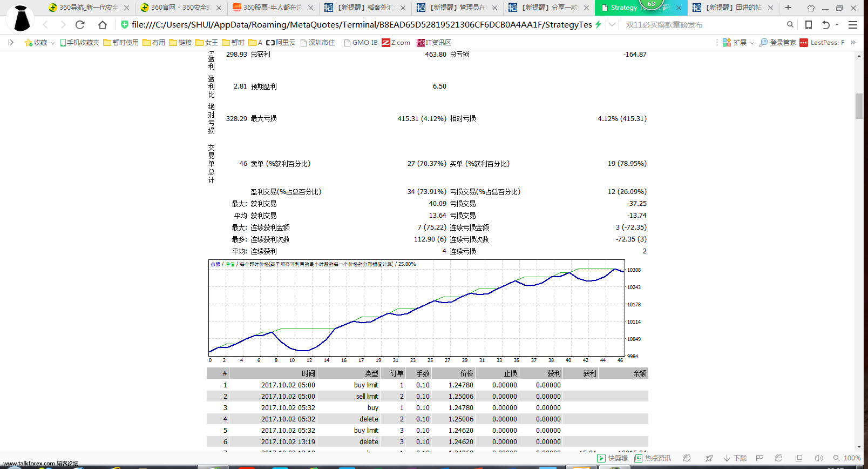Open the 链接 bookmark folder

pyautogui.click(x=180, y=43)
